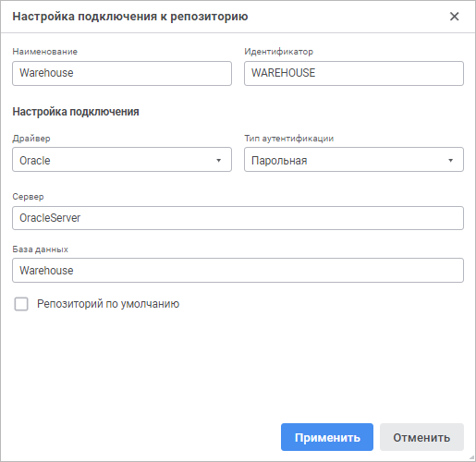Enable the Репозиторий по умолчанию checkbox
The height and width of the screenshot is (462, 476).
click(21, 304)
